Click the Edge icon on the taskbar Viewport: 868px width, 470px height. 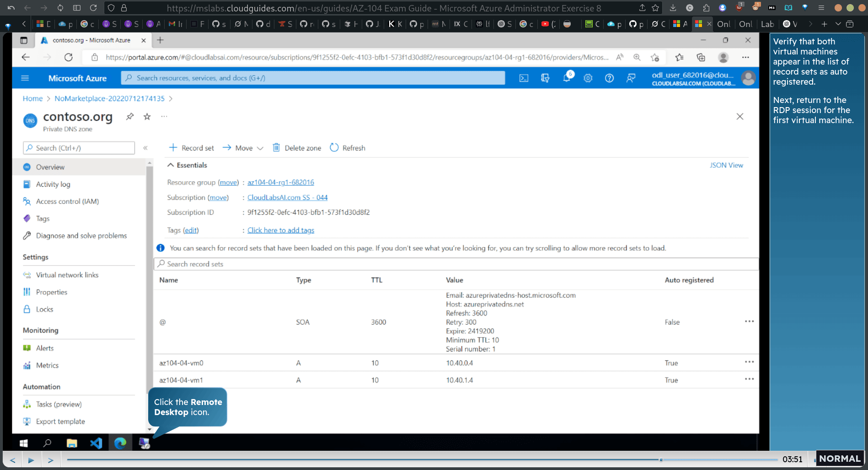click(120, 443)
